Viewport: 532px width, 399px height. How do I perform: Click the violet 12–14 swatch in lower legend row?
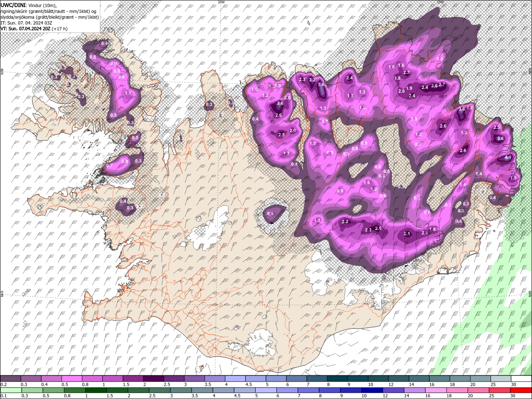(393, 390)
